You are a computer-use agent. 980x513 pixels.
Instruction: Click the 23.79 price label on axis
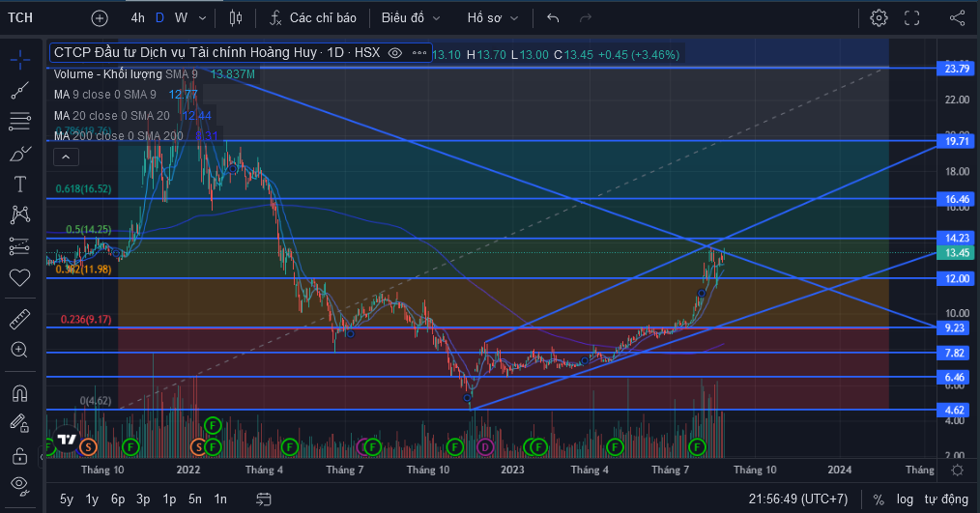point(956,69)
